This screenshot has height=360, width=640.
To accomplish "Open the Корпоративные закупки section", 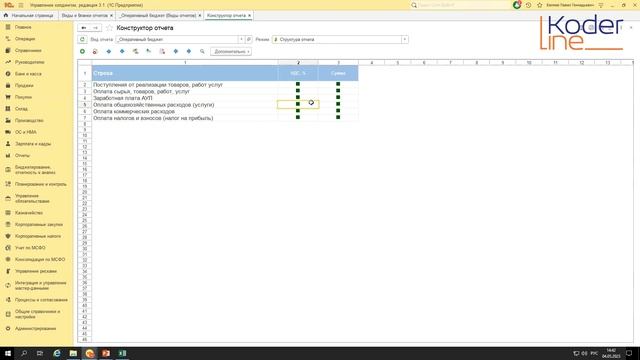I will pyautogui.click(x=39, y=224).
